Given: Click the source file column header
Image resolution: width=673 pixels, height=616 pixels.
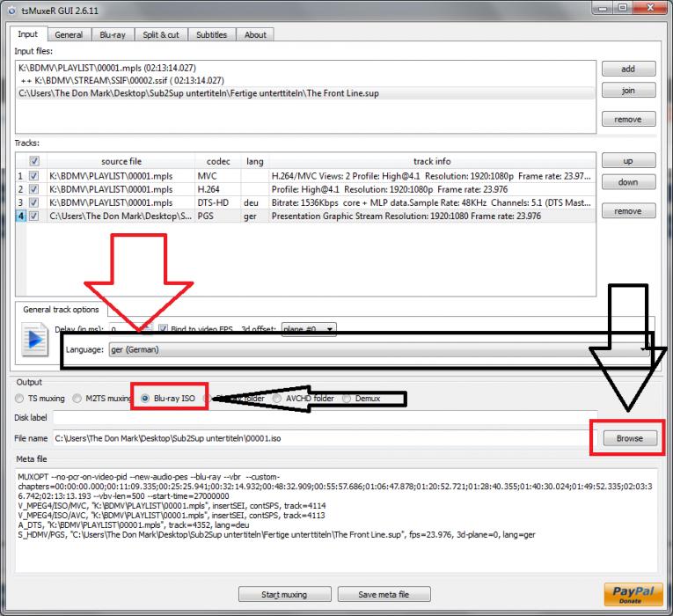Looking at the screenshot, I should click(x=121, y=161).
